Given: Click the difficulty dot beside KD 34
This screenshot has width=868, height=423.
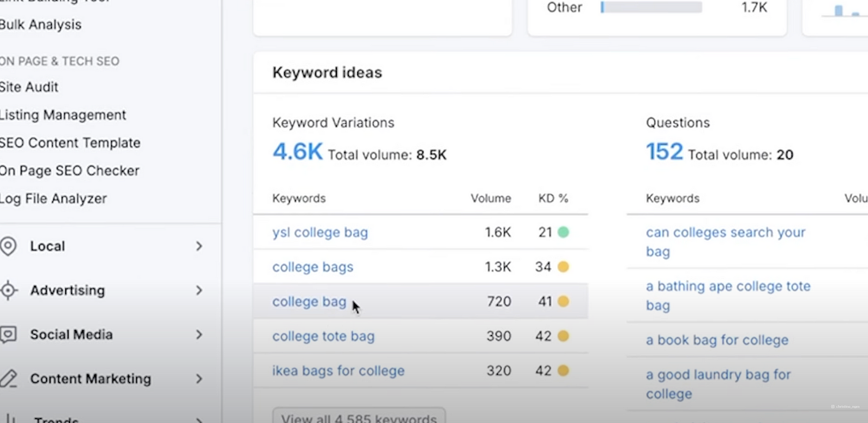Looking at the screenshot, I should (564, 267).
